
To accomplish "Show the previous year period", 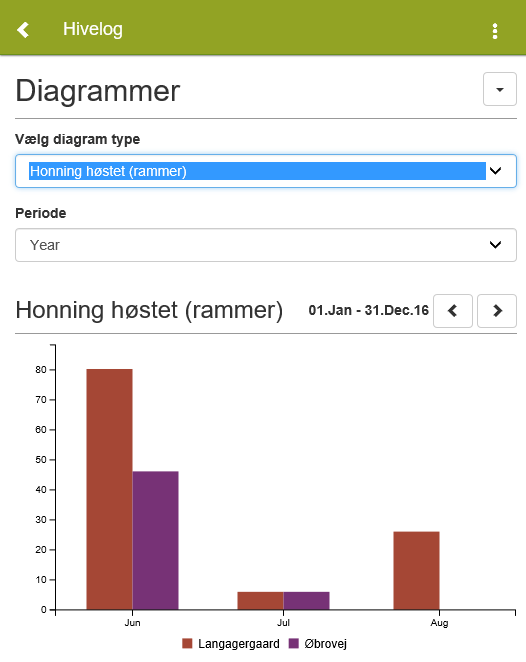I will 453,311.
